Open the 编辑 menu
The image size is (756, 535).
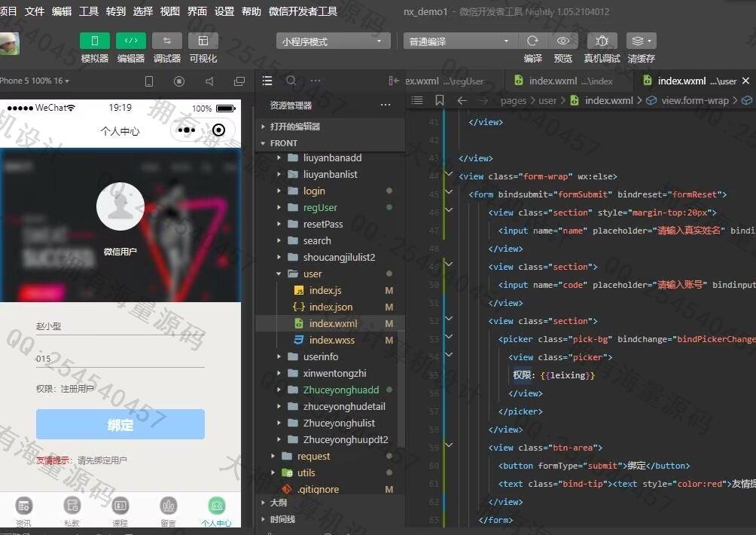[x=61, y=11]
